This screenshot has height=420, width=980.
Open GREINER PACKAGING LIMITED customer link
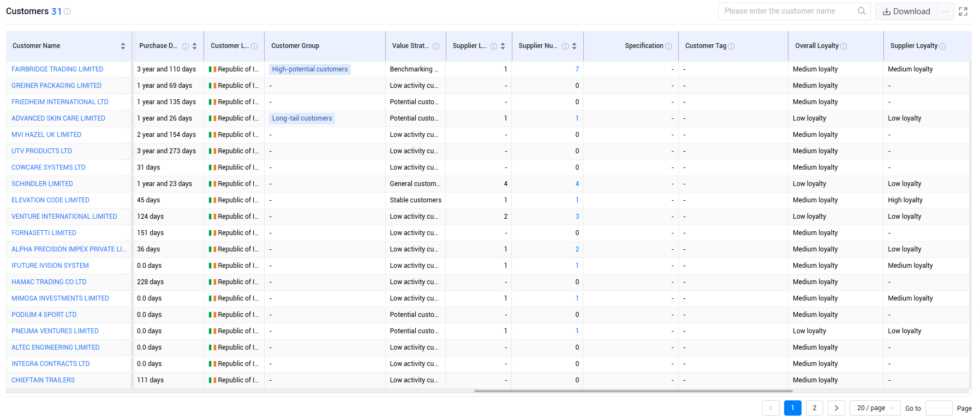coord(57,86)
